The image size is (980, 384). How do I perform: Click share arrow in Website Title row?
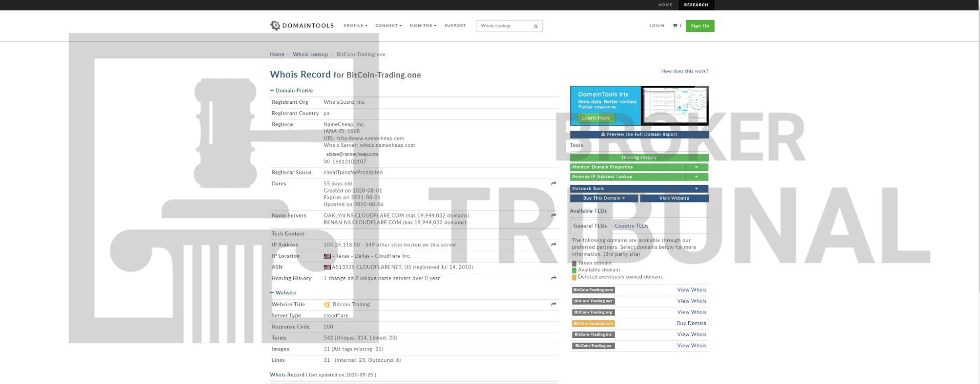[x=553, y=304]
